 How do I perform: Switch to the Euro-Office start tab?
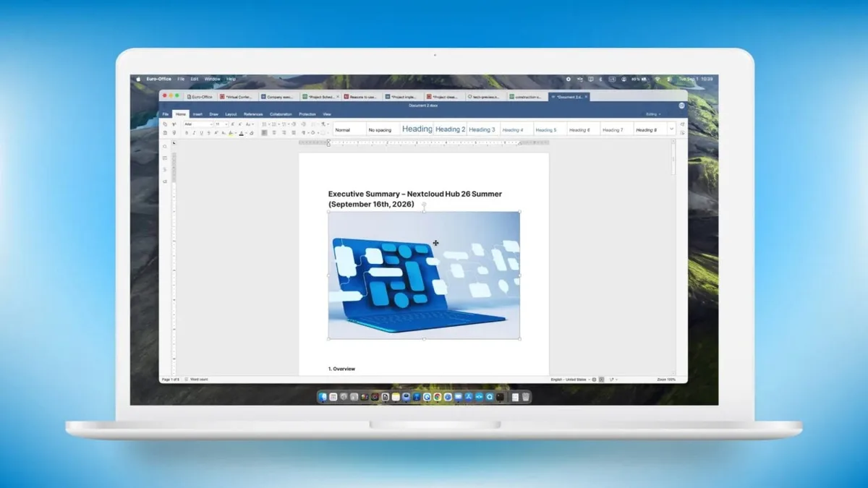click(200, 96)
